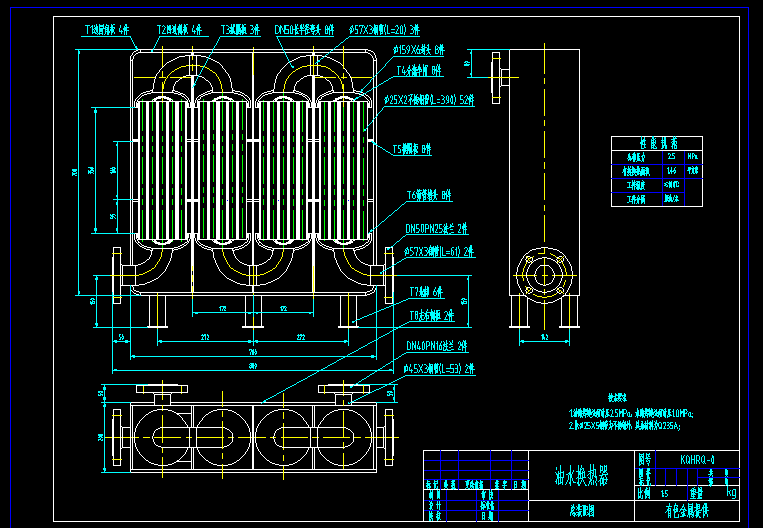Click the 'φ45X3钢管(L=53) 2件' annotation

coord(439,369)
